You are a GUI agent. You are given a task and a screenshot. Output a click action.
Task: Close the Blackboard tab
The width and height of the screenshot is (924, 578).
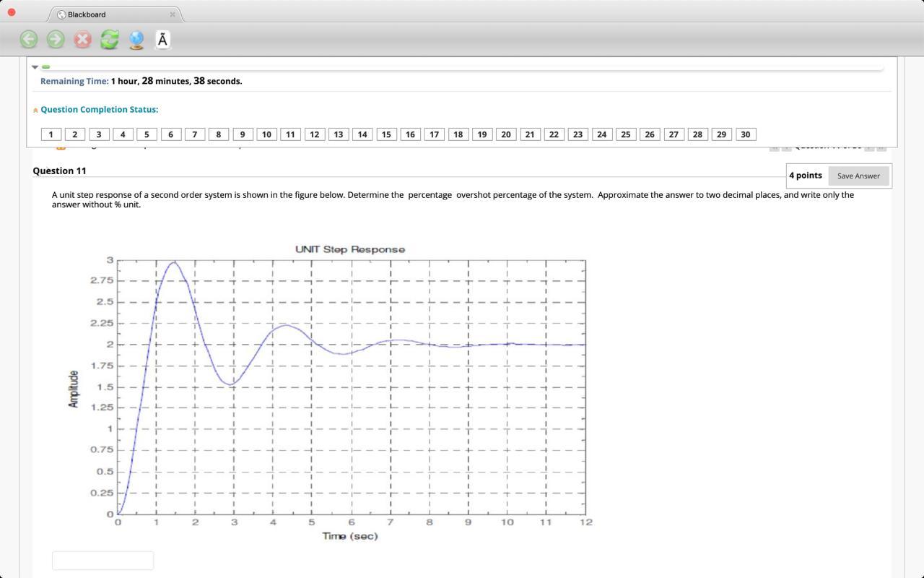(x=173, y=14)
